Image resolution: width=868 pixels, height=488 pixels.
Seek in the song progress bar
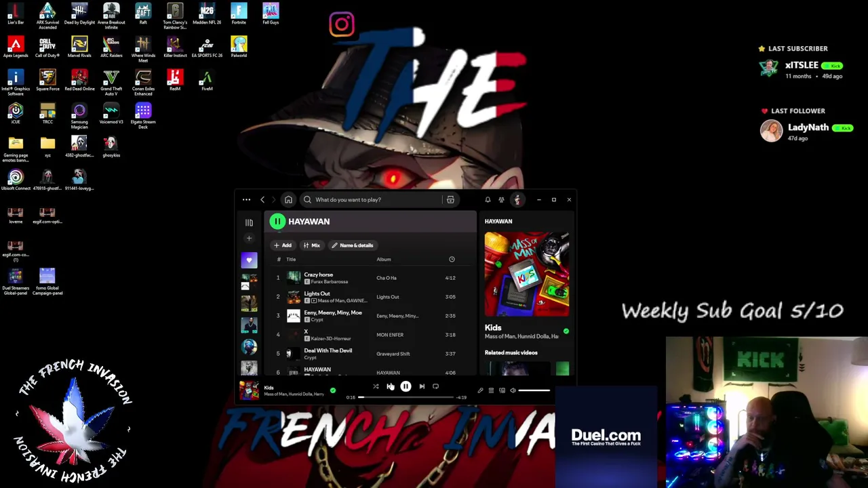406,397
